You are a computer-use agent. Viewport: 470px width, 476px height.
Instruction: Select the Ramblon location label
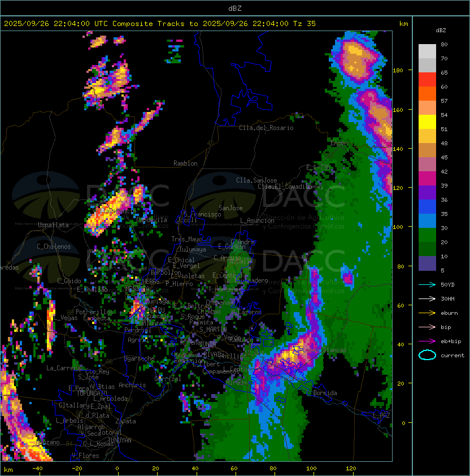point(185,163)
